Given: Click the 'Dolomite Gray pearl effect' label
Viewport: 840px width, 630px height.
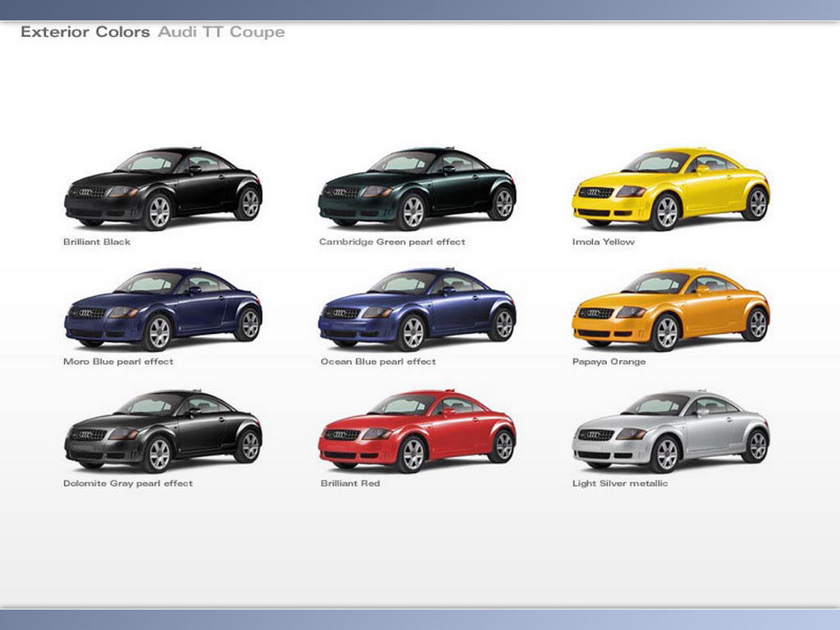Looking at the screenshot, I should [x=128, y=483].
